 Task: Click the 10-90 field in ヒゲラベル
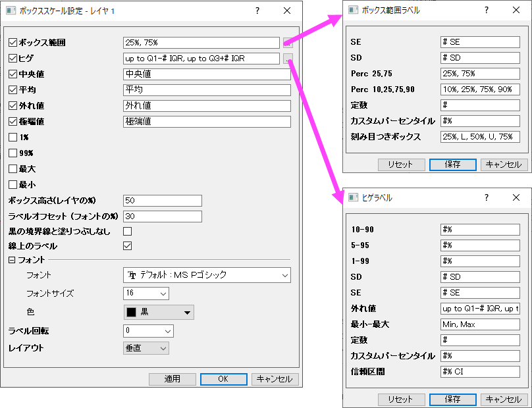[480, 230]
